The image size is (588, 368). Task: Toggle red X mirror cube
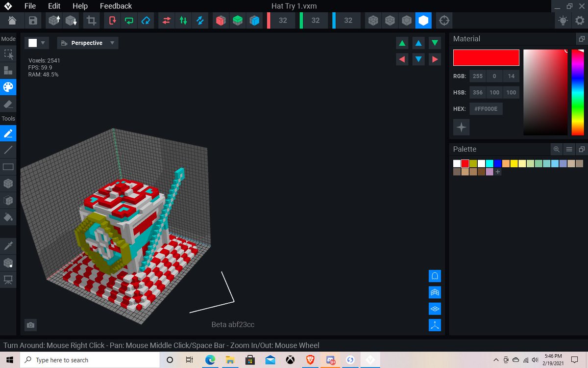221,21
